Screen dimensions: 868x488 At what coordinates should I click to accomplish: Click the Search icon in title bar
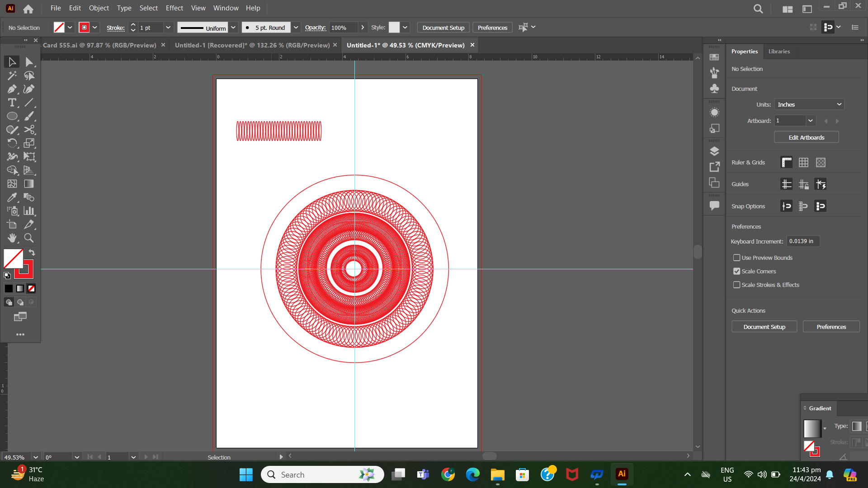(758, 9)
